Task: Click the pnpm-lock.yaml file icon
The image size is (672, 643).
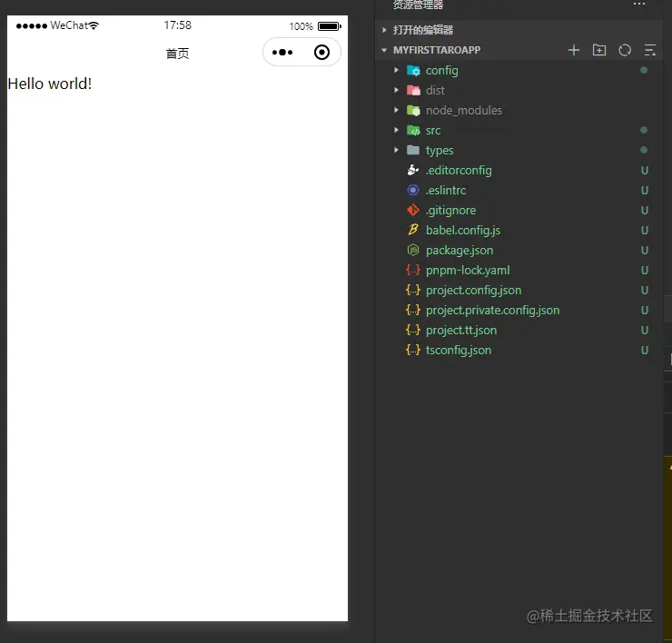Action: click(x=413, y=270)
